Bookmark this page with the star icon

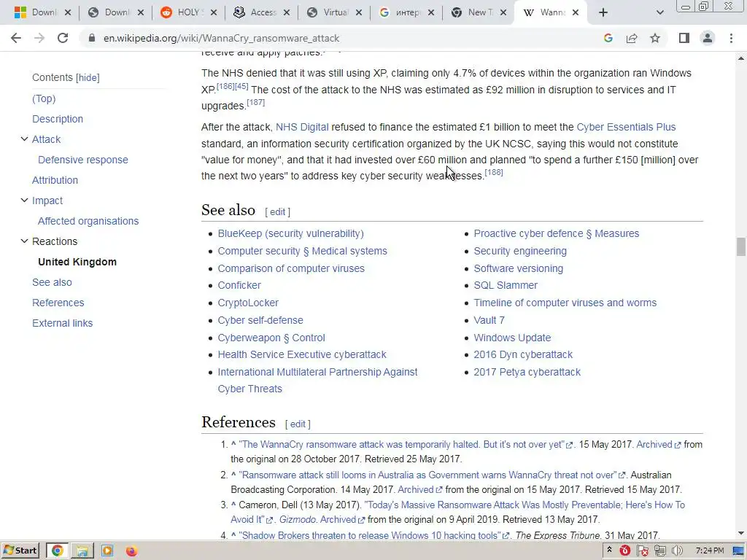click(655, 38)
